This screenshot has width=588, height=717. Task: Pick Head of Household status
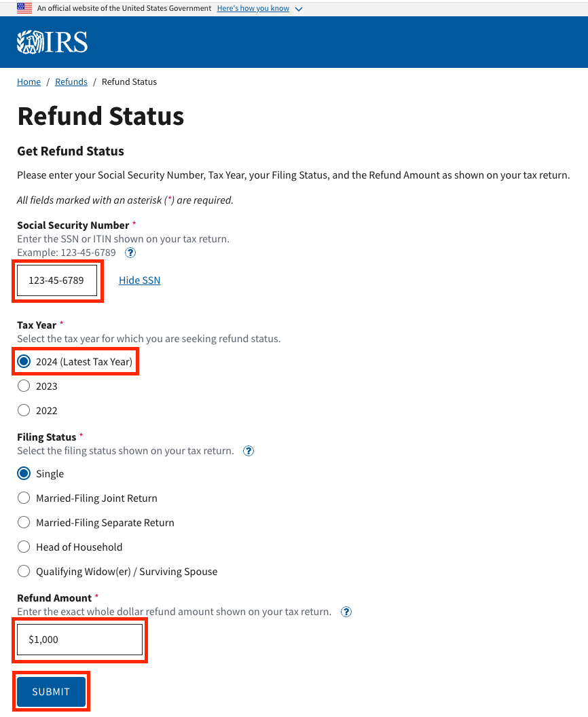24,547
